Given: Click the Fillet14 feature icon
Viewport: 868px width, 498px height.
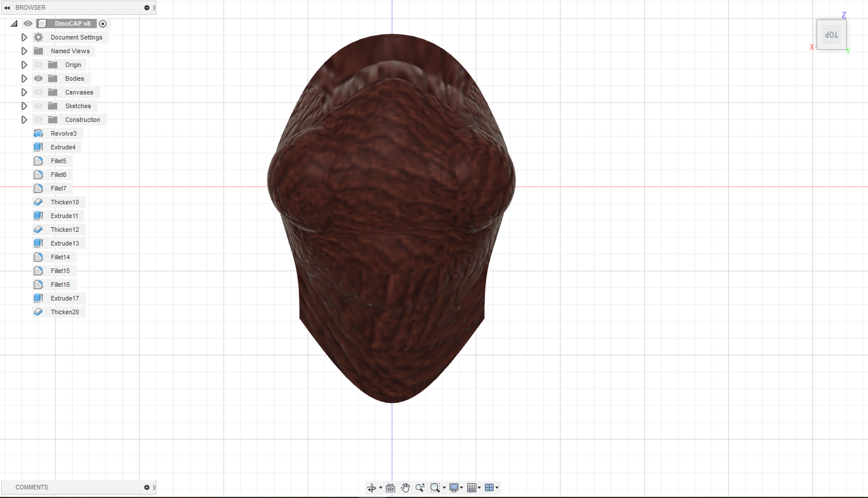Looking at the screenshot, I should pyautogui.click(x=38, y=257).
